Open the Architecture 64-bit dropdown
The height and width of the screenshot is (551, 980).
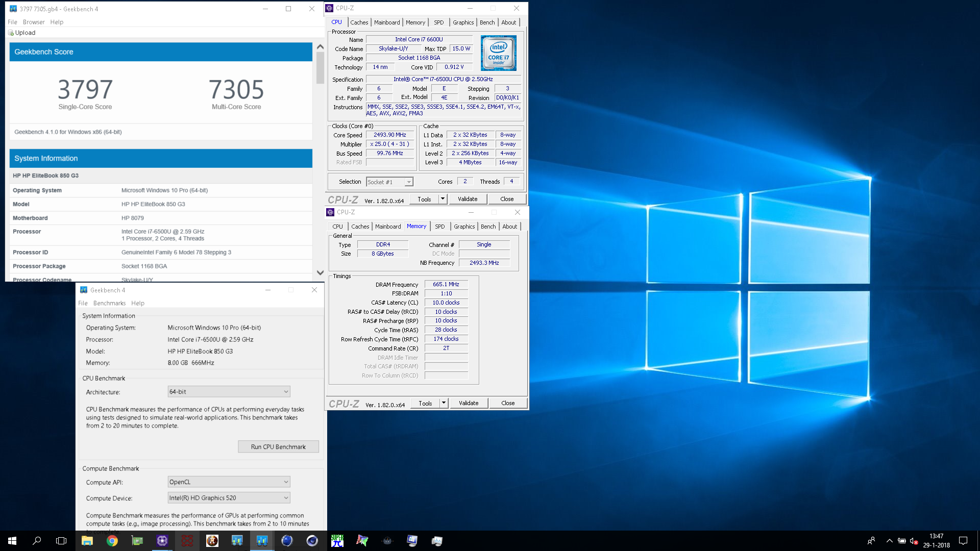pyautogui.click(x=229, y=392)
